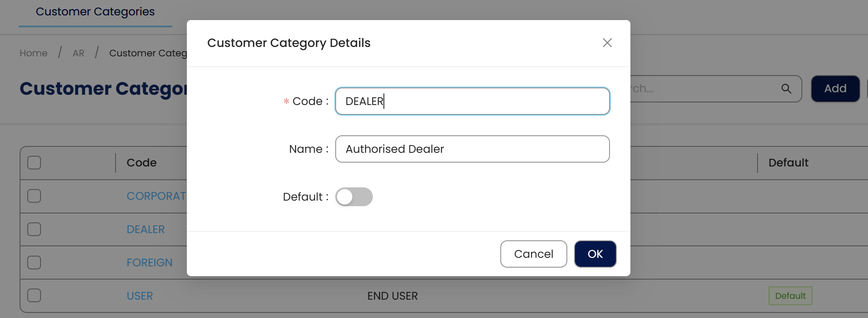The image size is (868, 318).
Task: Navigate to AR breadcrumb
Action: tap(78, 53)
